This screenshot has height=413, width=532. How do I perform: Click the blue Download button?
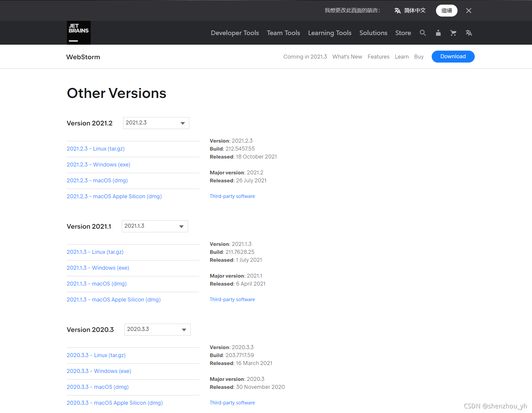point(453,57)
